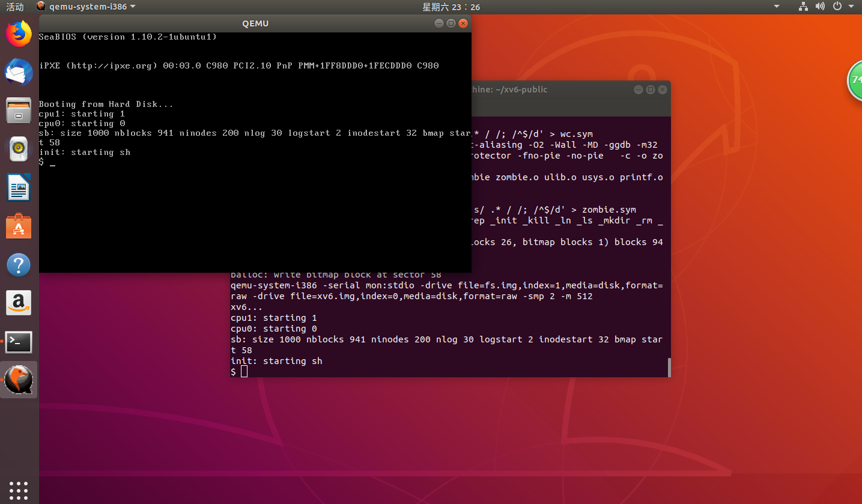Screen dimensions: 862x504
Task: Click the wired network status icon
Action: (803, 7)
